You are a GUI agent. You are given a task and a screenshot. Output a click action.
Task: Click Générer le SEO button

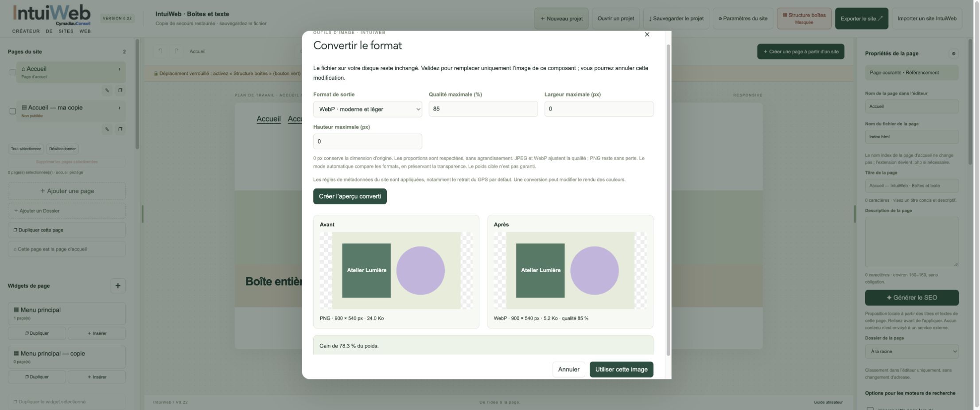[x=912, y=298]
